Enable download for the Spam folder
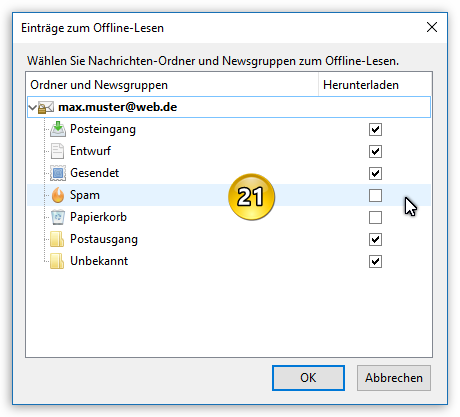 [x=375, y=195]
